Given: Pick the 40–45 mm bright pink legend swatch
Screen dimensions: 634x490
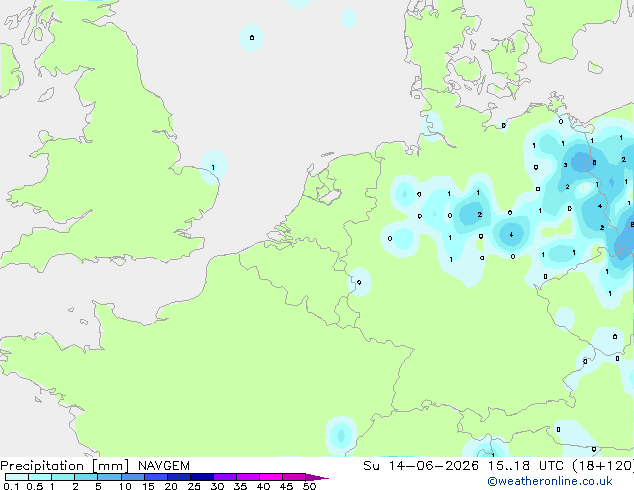Looking at the screenshot, I should pos(271,477).
